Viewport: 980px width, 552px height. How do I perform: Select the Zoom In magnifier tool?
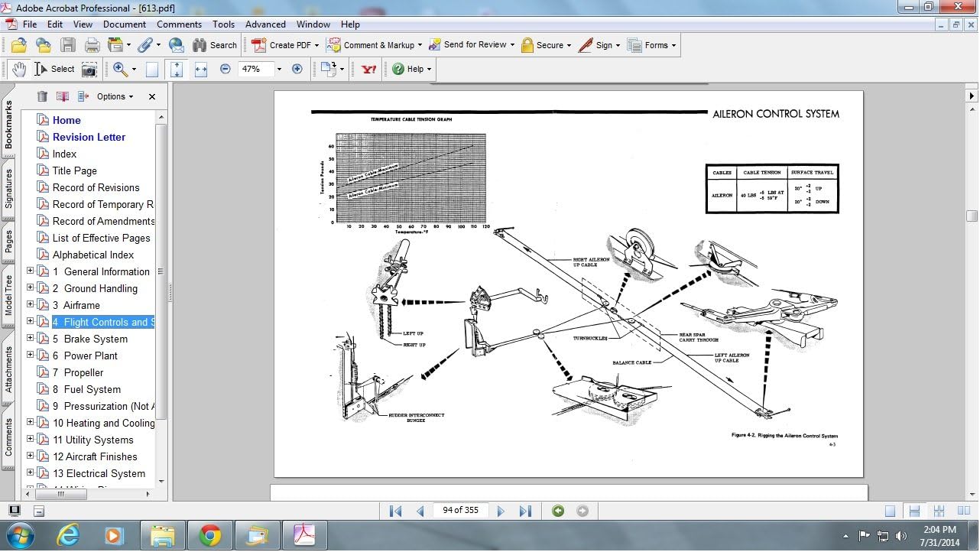tap(120, 70)
